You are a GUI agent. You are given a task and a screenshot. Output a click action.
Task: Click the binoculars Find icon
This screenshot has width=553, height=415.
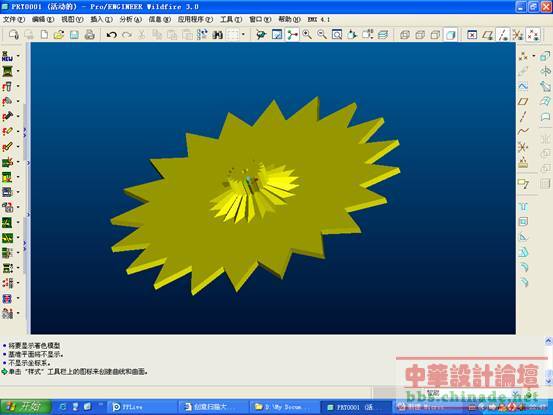coord(218,35)
